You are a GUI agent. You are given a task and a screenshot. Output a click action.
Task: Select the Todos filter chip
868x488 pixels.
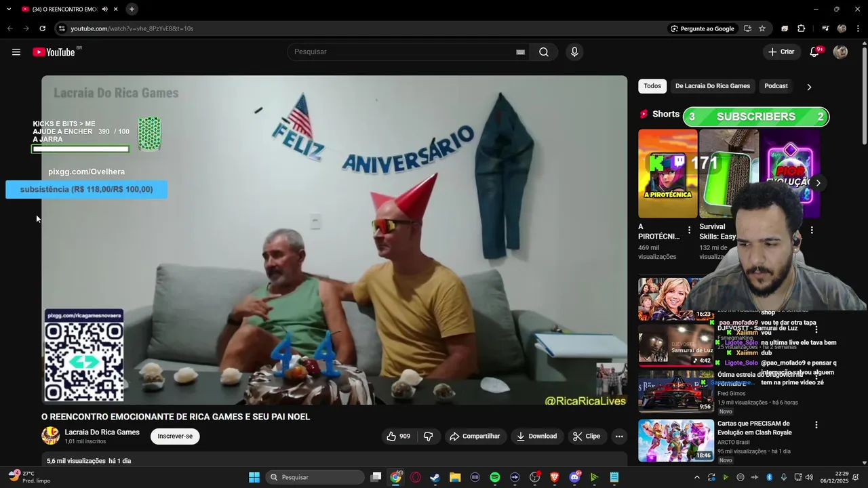[x=652, y=86]
